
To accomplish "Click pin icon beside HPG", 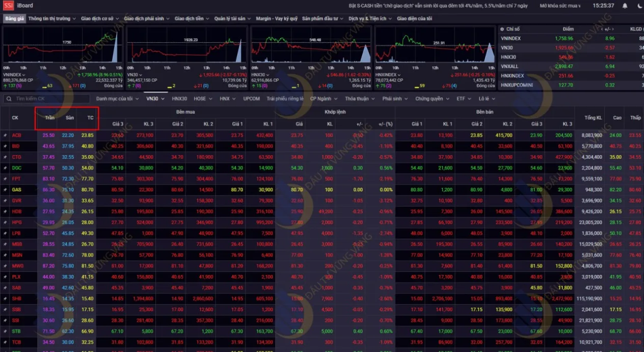I will (x=5, y=222).
